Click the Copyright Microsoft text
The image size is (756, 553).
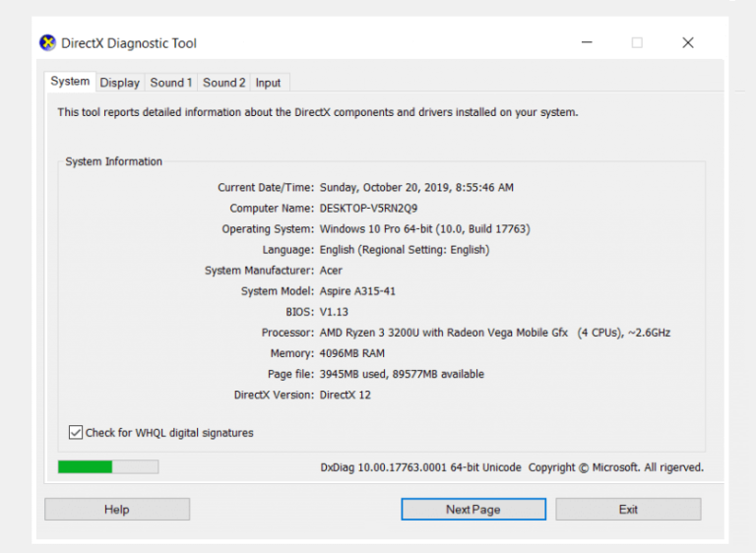(615, 467)
